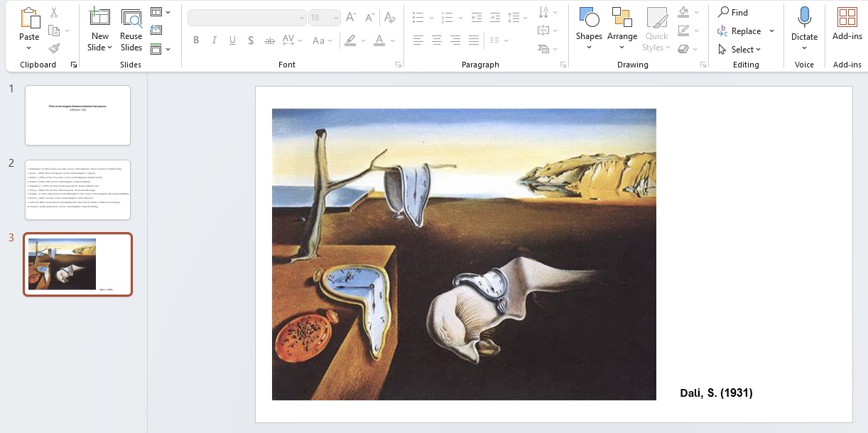Screen dimensions: 868x433
Task: Align text left in Paragraph group
Action: click(x=418, y=40)
